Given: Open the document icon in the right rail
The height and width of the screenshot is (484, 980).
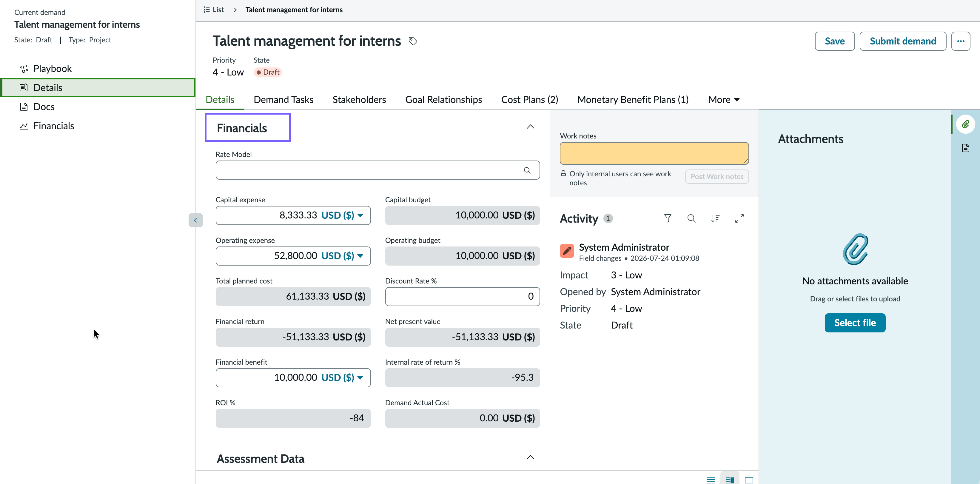Looking at the screenshot, I should (965, 148).
